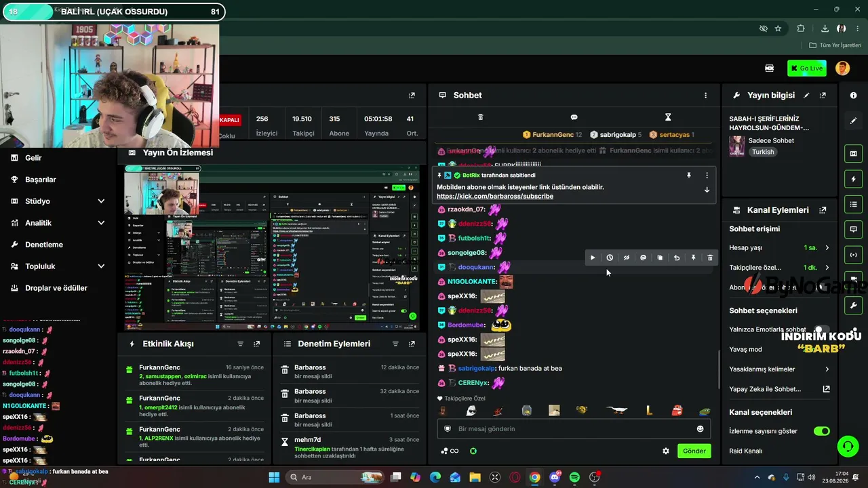The height and width of the screenshot is (488, 868).
Task: Pop out the Kanal Eylemleri panel
Action: coord(823,210)
